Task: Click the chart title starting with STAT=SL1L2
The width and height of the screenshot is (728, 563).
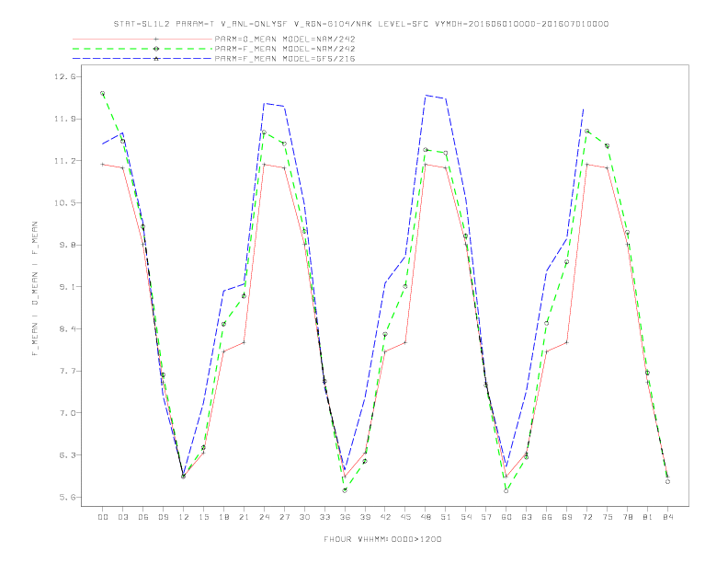Action: coord(360,24)
